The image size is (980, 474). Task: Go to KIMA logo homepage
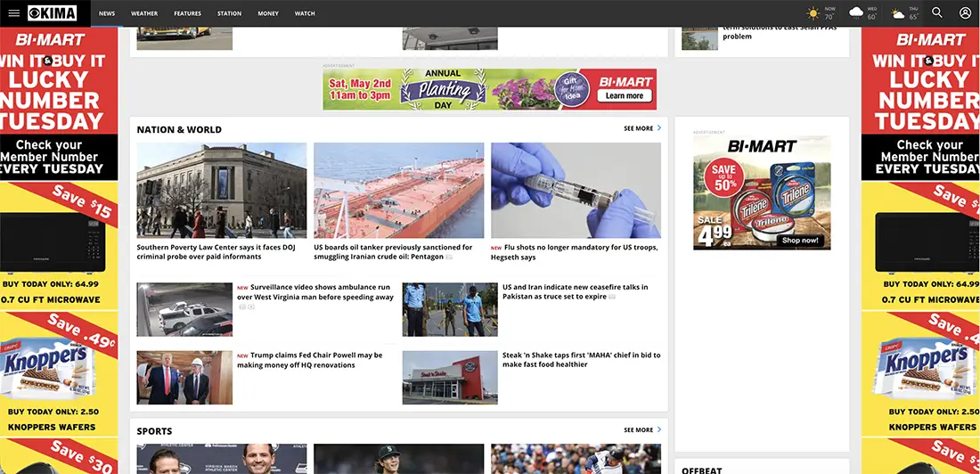point(53,13)
